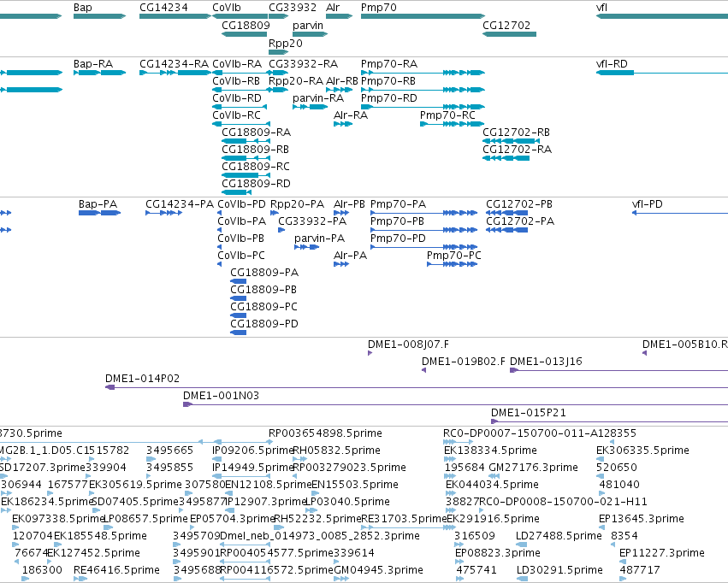Select the RC0-DP0007-150700-011-A128355 label
The height and width of the screenshot is (583, 728).
tap(540, 433)
